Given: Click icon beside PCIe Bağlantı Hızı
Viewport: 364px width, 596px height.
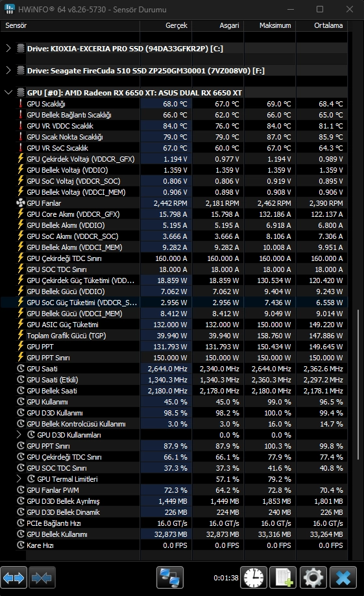Looking at the screenshot, I should [21, 523].
